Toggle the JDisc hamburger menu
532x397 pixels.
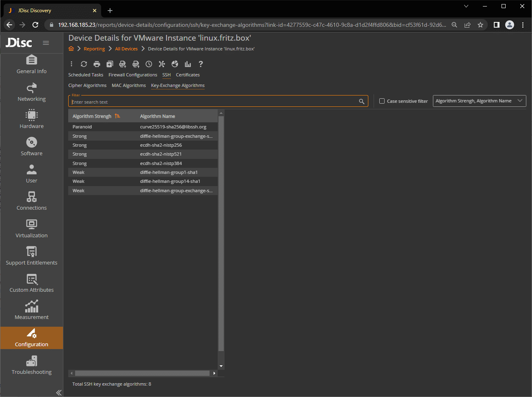coord(46,43)
